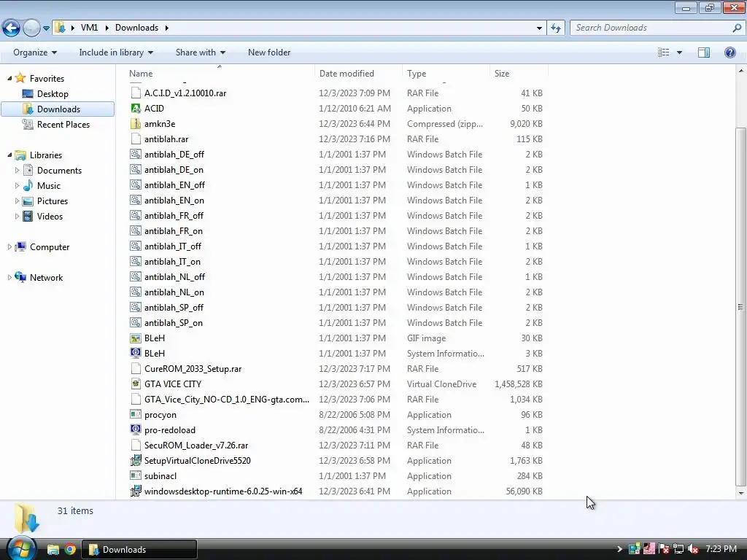Select the GTA VICE CITY disc image icon
This screenshot has height=560, width=747.
point(136,384)
